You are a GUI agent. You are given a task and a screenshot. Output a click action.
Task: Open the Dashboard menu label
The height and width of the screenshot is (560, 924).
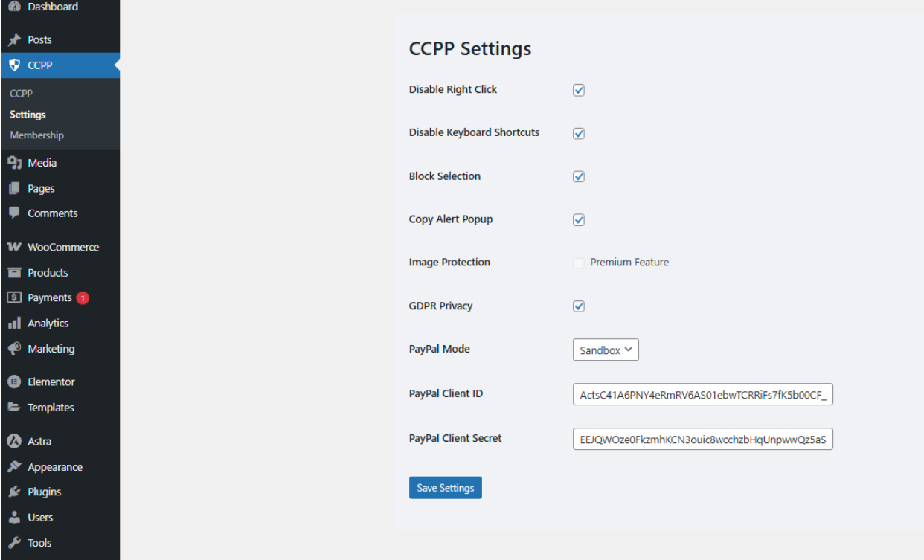click(x=53, y=7)
